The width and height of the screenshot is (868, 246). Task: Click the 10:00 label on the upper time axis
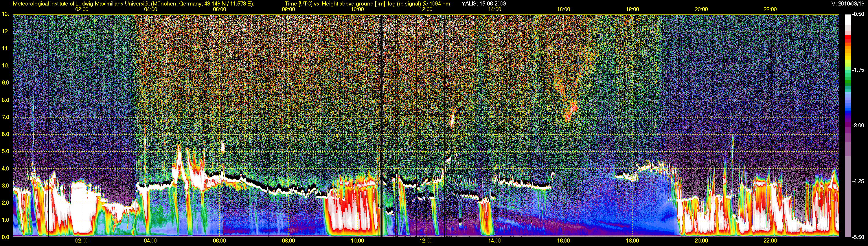[x=357, y=10]
